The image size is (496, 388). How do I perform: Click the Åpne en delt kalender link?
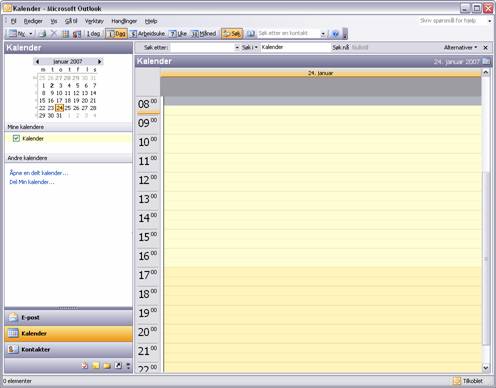pyautogui.click(x=39, y=173)
